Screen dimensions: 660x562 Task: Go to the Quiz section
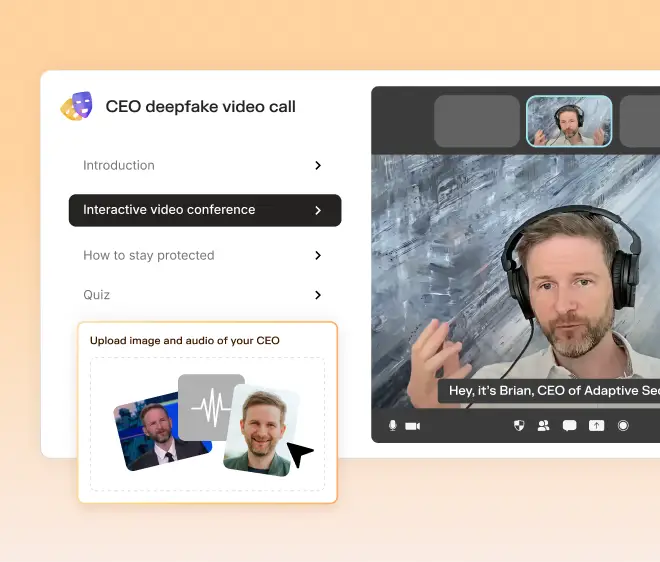click(205, 295)
